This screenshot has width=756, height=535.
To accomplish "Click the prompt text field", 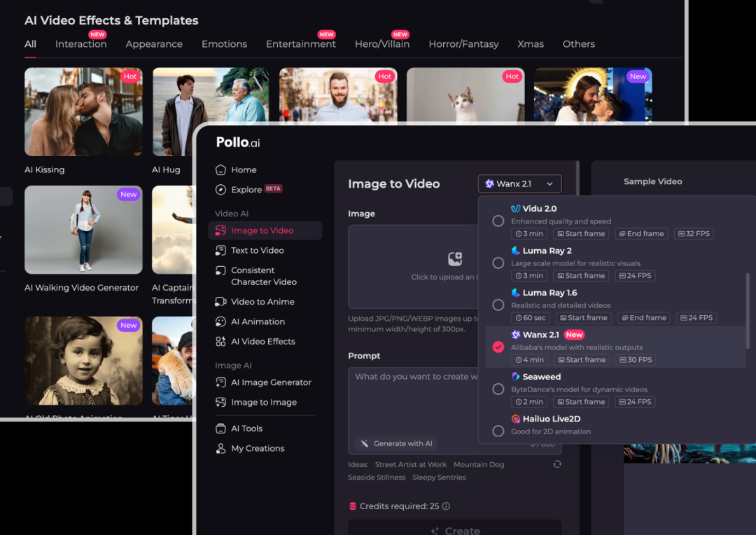I will click(x=455, y=410).
